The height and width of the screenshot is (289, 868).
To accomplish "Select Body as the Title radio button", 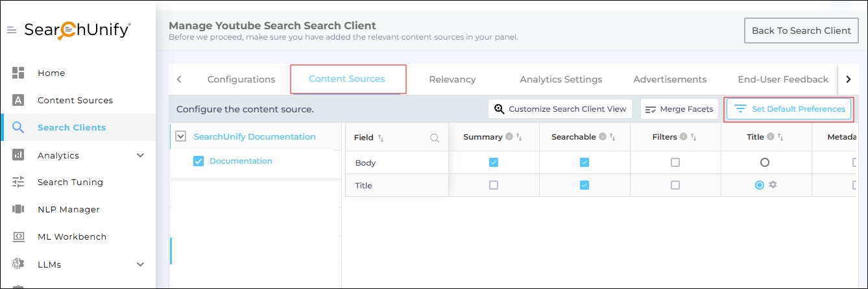I will click(x=764, y=162).
